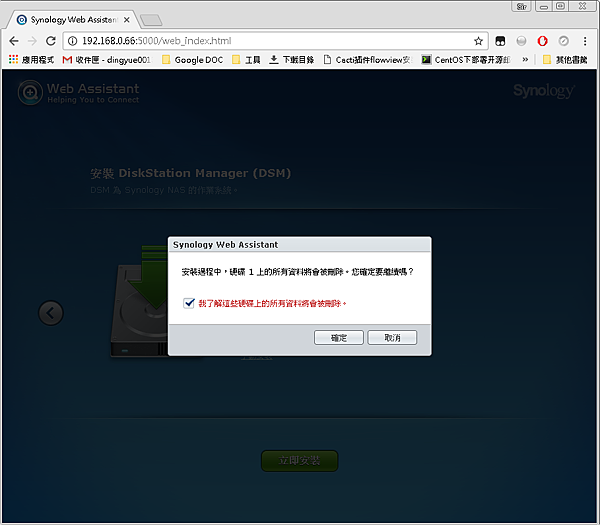Viewport: 600px width, 525px height.
Task: Open the 其他書籤 bookmarks folder
Action: pyautogui.click(x=565, y=60)
